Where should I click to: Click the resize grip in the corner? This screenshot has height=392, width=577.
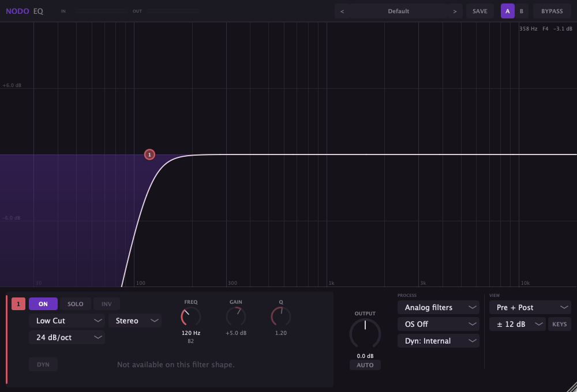pyautogui.click(x=572, y=387)
